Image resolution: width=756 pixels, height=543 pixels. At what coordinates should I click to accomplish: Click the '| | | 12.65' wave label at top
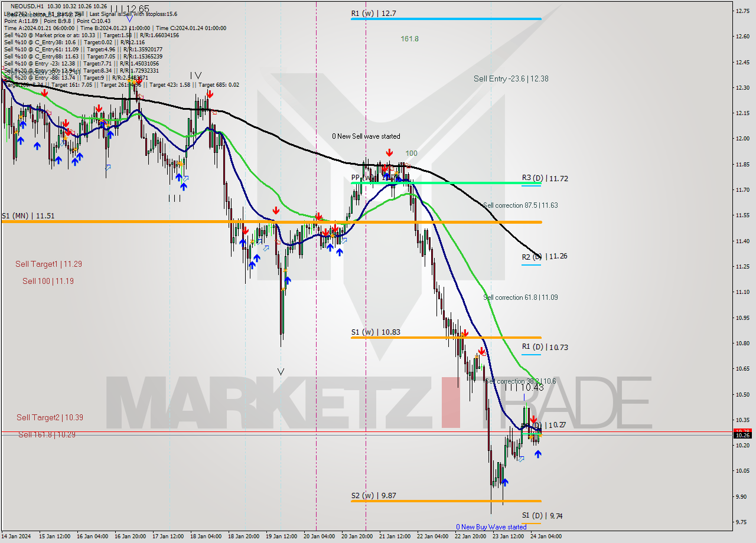point(131,9)
